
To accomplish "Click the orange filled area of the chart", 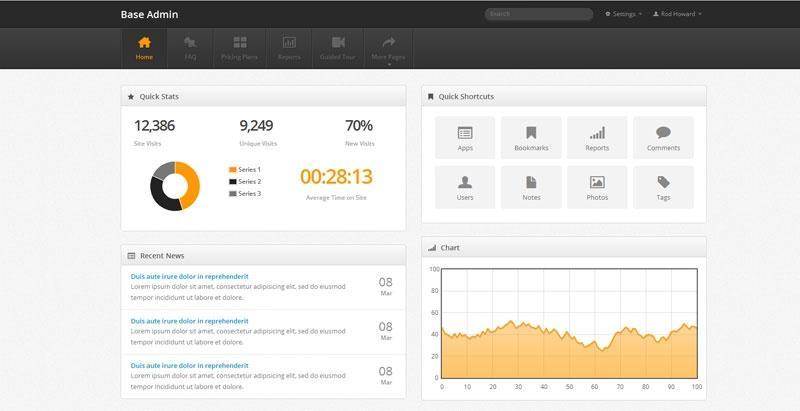I will coord(569,359).
